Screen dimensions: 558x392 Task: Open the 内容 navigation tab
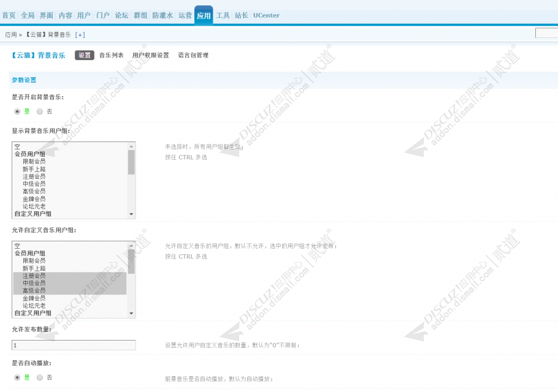(65, 15)
